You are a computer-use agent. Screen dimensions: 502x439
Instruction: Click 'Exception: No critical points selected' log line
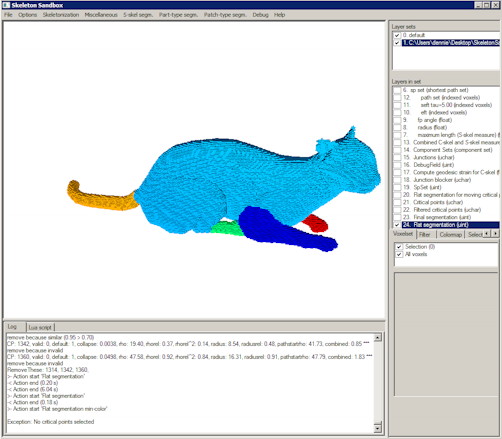51,422
